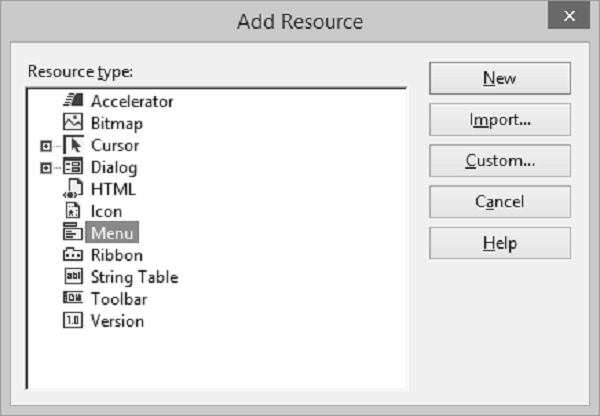
Task: Click the Bitmap resource icon
Action: (72, 123)
